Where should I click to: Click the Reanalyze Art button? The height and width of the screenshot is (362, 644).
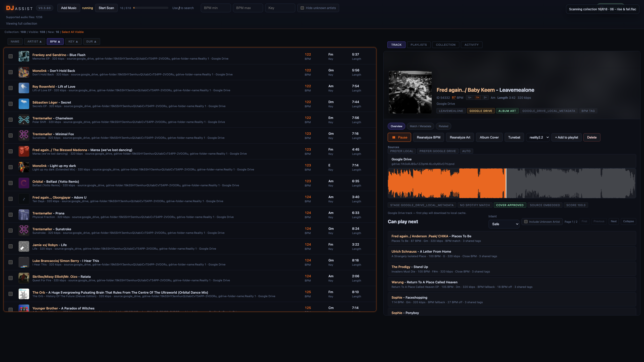(x=460, y=138)
